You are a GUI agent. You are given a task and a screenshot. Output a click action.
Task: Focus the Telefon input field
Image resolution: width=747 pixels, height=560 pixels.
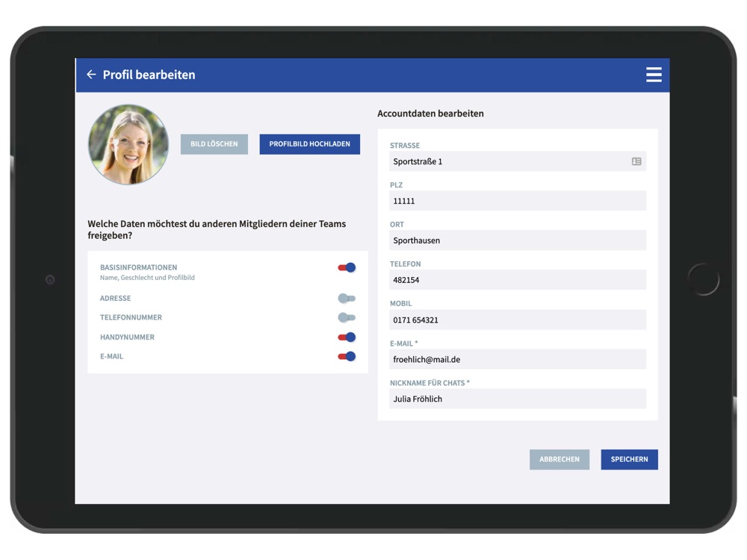[x=517, y=280]
